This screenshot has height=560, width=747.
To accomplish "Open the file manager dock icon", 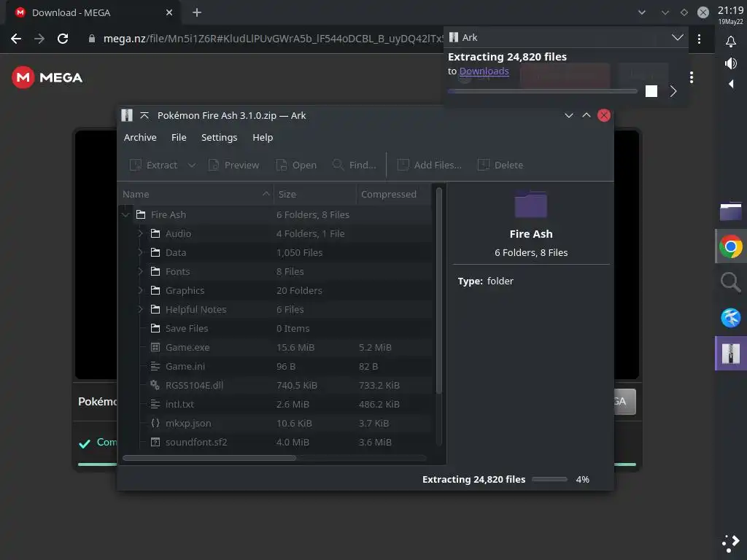I will 731,211.
